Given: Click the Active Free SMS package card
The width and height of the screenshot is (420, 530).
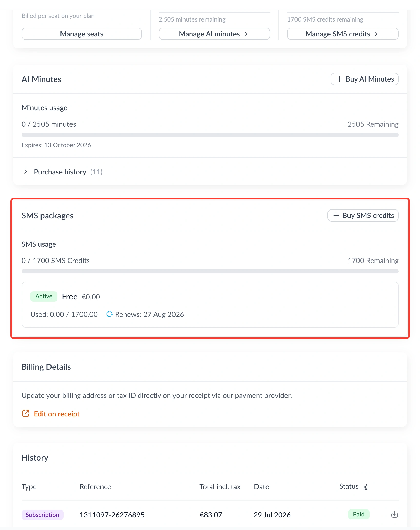Looking at the screenshot, I should (210, 305).
